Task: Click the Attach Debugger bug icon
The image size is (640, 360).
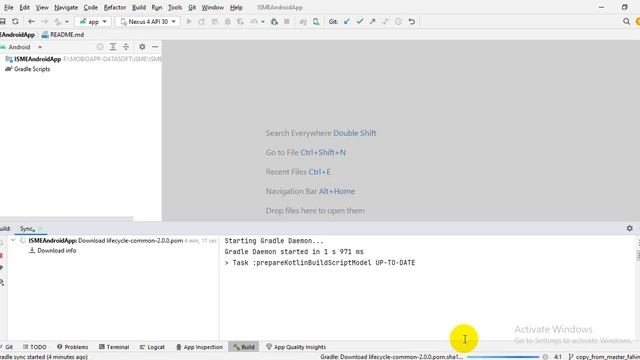Action: (274, 22)
